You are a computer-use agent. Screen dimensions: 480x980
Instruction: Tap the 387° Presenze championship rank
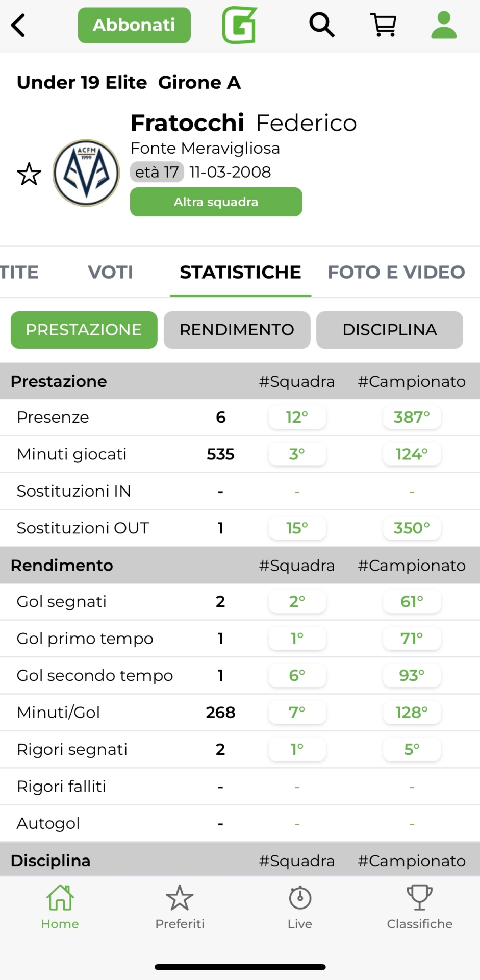(412, 418)
